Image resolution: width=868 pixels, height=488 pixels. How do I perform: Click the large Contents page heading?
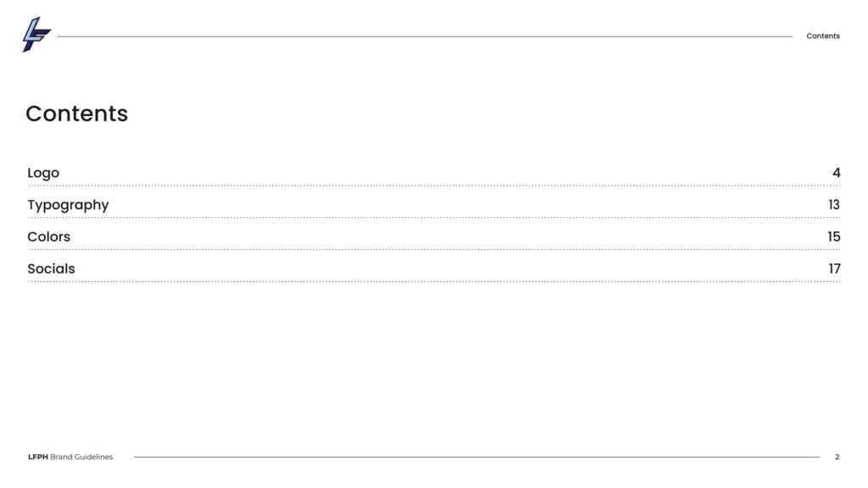click(77, 114)
